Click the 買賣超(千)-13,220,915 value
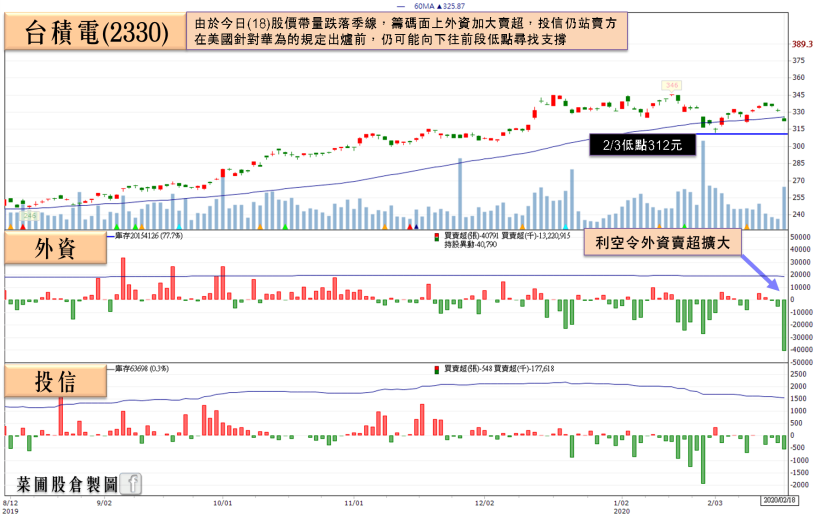Viewport: 820px width, 517px height. (536, 236)
